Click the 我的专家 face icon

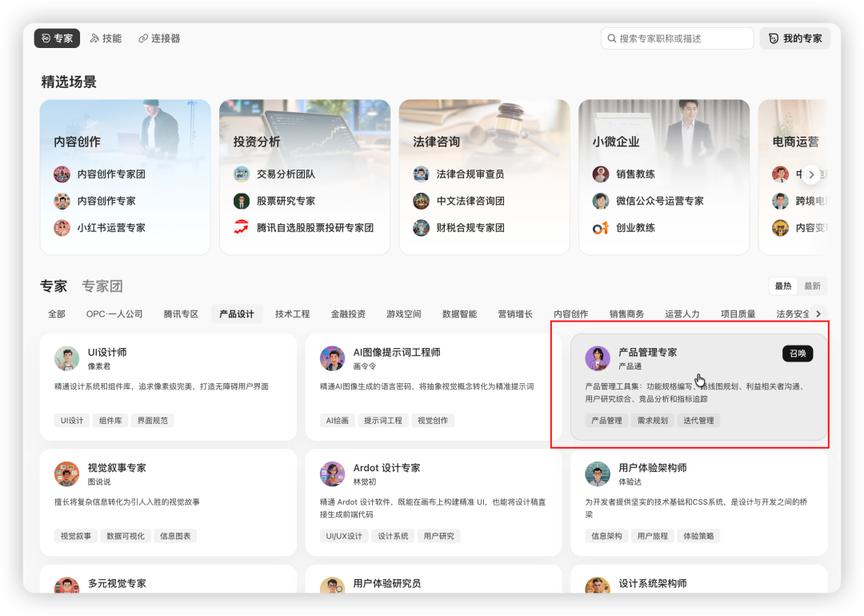pos(774,38)
